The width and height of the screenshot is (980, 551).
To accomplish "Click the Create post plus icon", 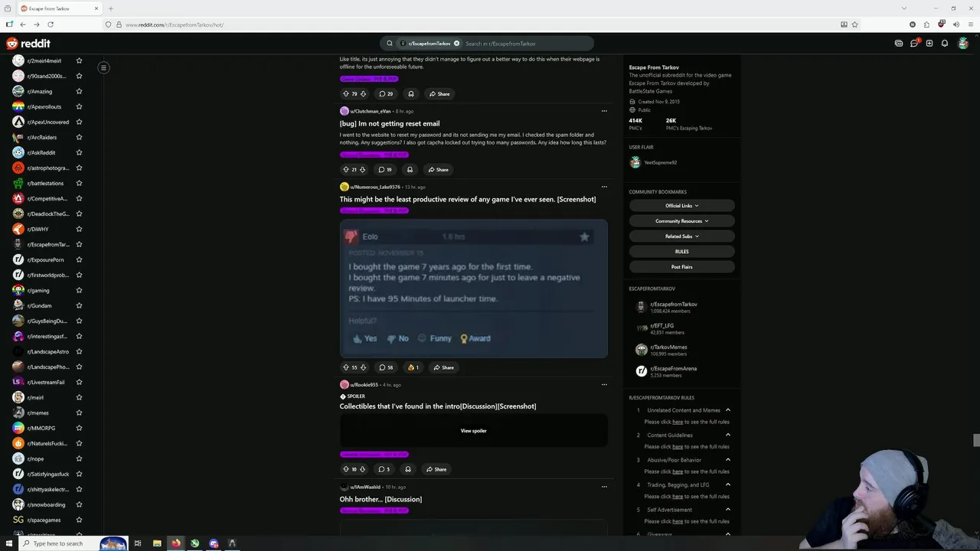I will 929,44.
